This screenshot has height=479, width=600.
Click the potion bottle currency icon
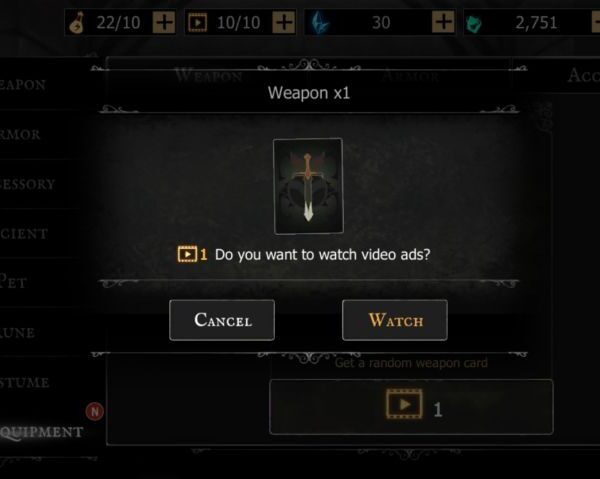tap(77, 23)
